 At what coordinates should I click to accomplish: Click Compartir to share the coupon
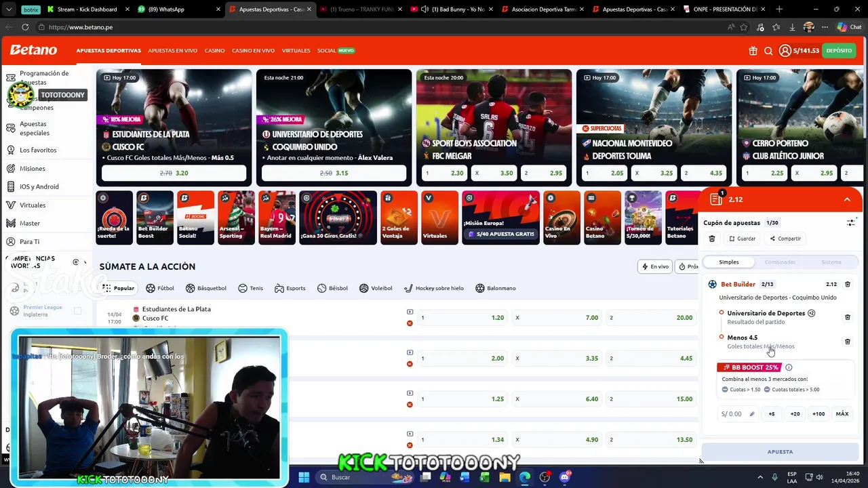click(x=785, y=239)
